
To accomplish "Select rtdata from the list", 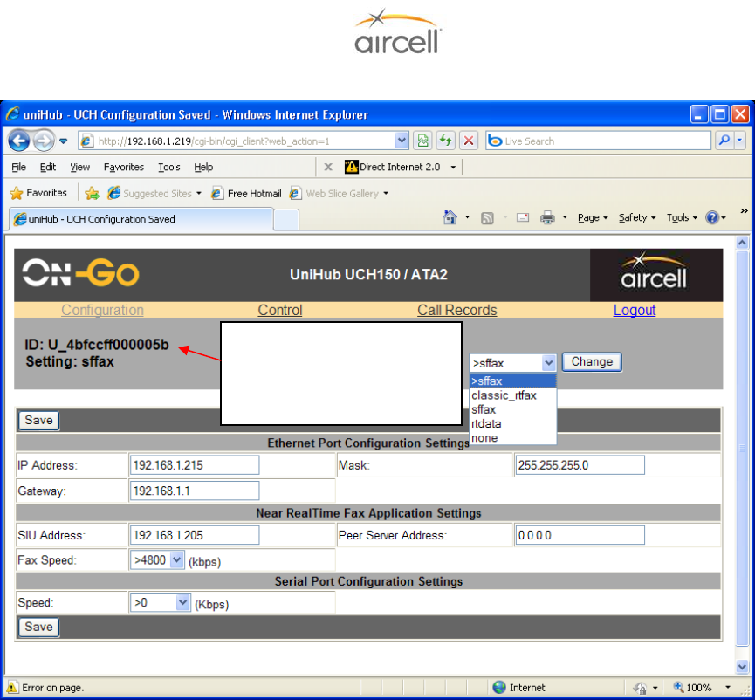I will [x=513, y=423].
